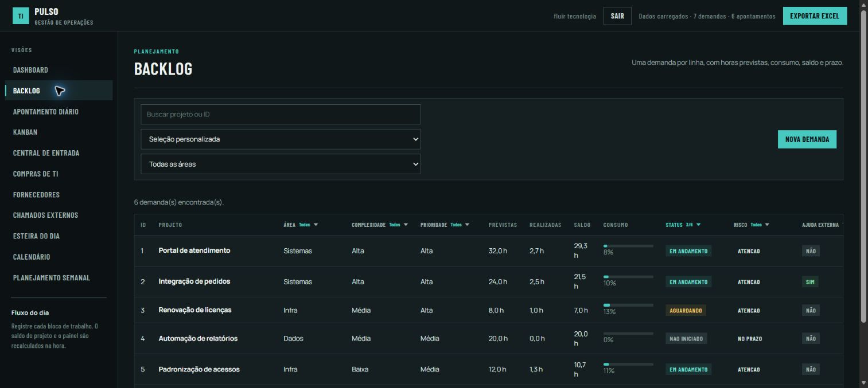
Task: Show the Esteira do Dia view
Action: [x=36, y=236]
